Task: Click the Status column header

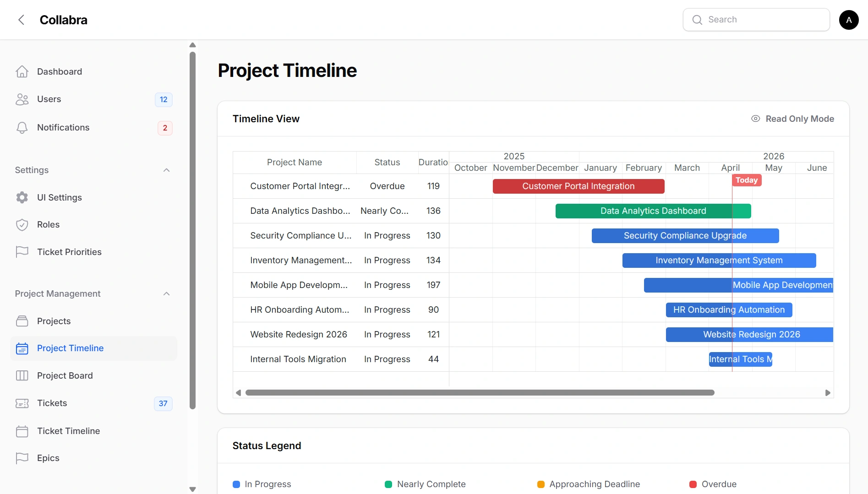Action: pos(387,163)
